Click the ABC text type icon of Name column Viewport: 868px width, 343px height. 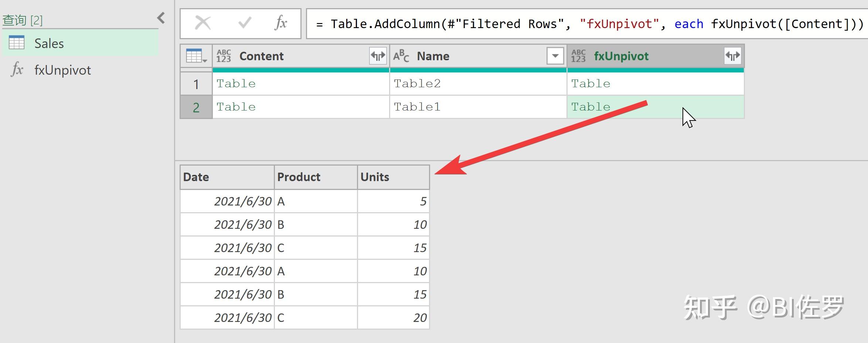401,56
